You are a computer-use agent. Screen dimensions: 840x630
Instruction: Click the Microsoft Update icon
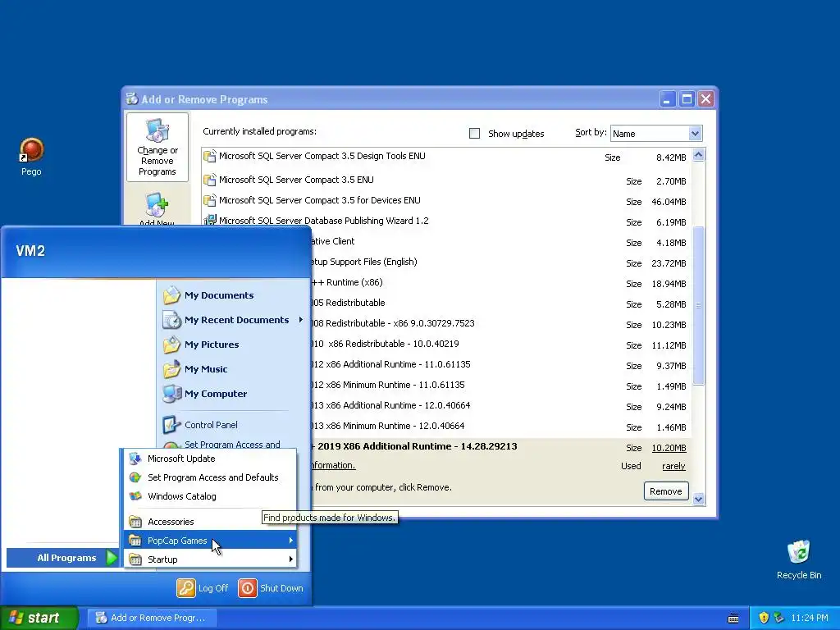(135, 459)
